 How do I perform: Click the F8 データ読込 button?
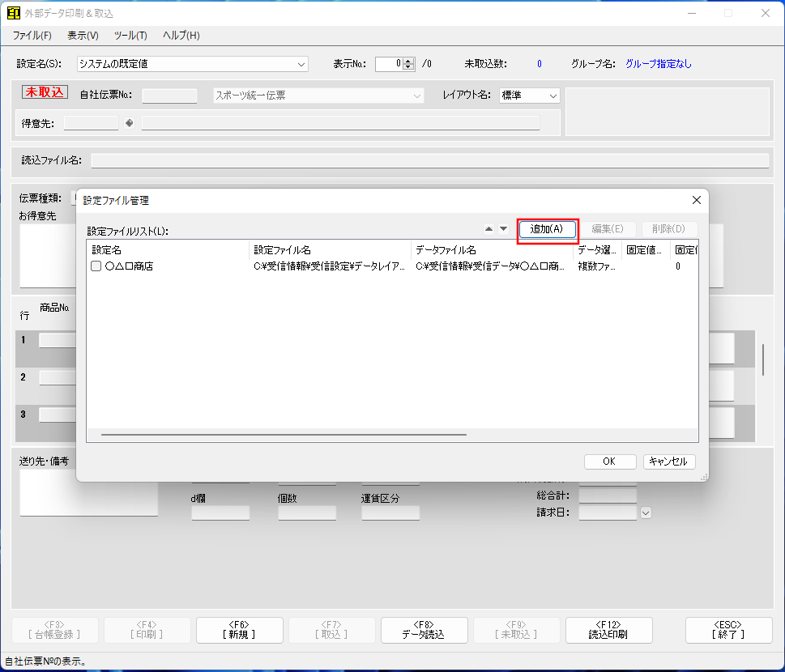pyautogui.click(x=424, y=630)
